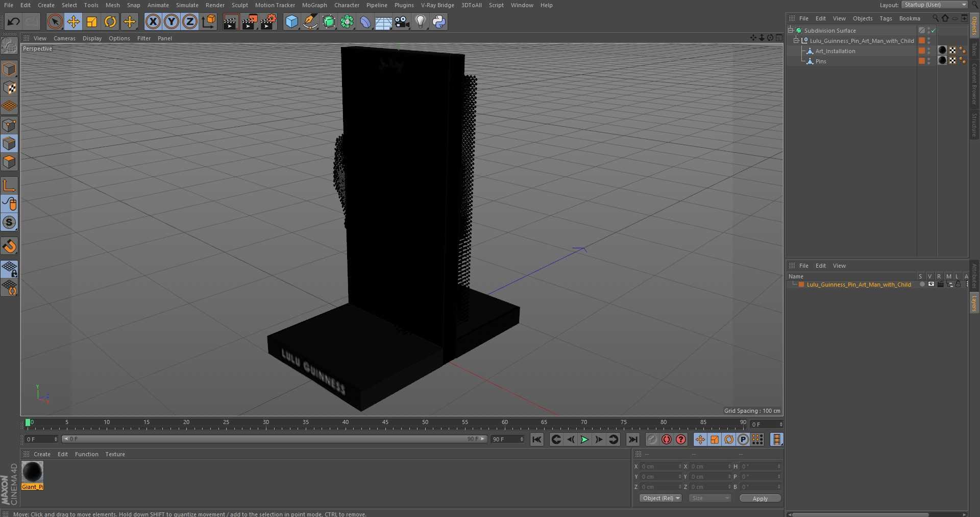Open the V-Ray Bridge menu
980x517 pixels.
[437, 5]
